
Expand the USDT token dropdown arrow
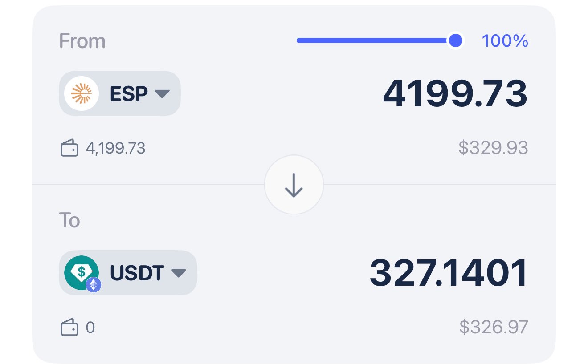[178, 273]
